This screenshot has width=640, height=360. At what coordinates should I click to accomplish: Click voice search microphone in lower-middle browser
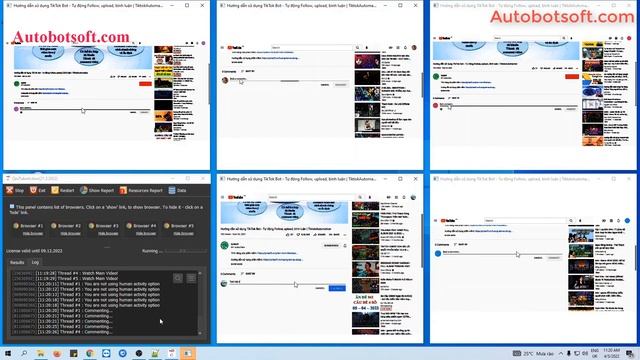(x=370, y=197)
